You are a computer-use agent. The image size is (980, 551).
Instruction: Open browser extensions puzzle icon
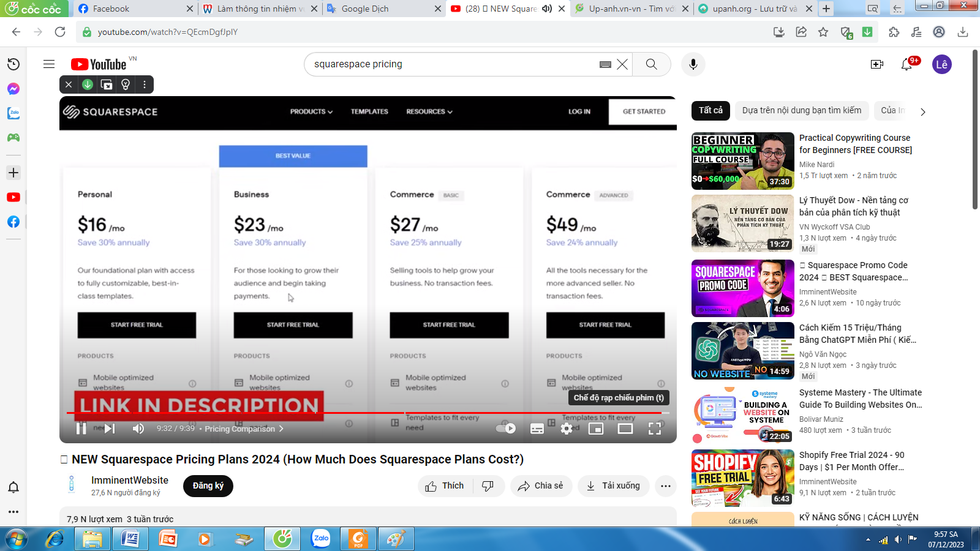(894, 32)
